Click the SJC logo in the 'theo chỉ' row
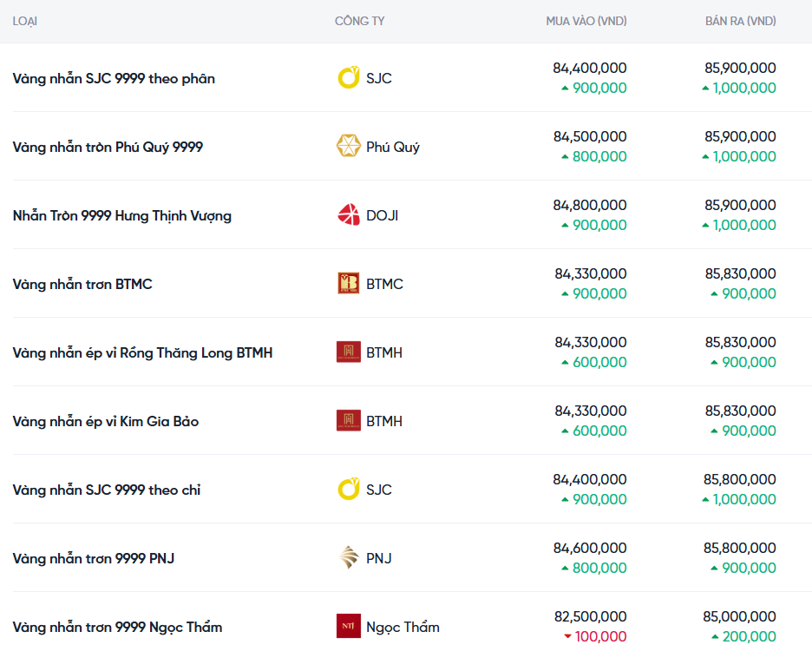The image size is (812, 658). pyautogui.click(x=348, y=490)
